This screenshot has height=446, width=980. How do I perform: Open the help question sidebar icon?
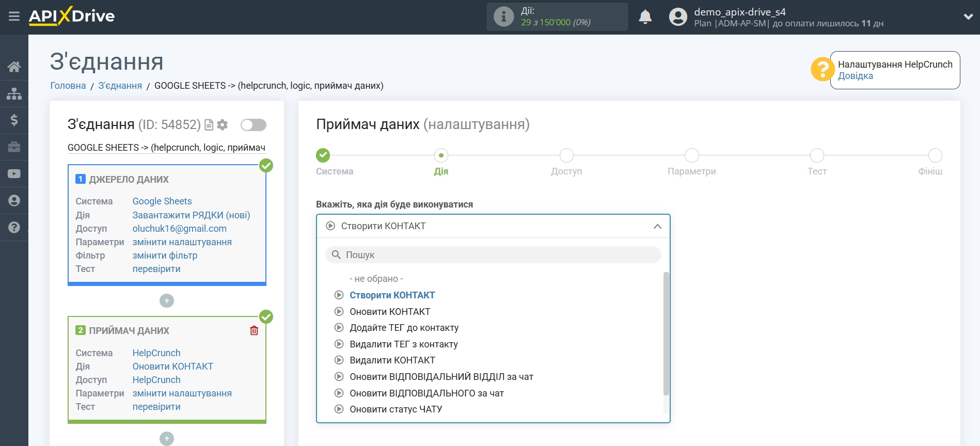click(x=14, y=228)
